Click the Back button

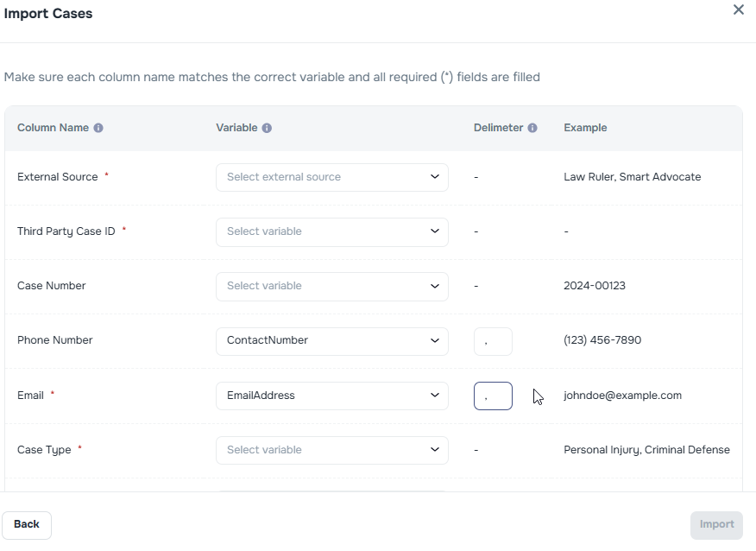27,524
